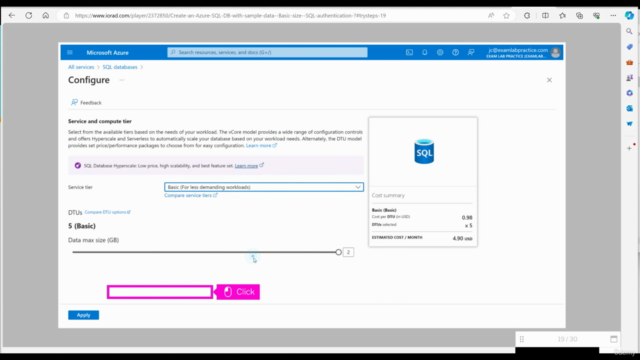
Task: Open the tools briefcase icon in sidebar
Action: [629, 62]
